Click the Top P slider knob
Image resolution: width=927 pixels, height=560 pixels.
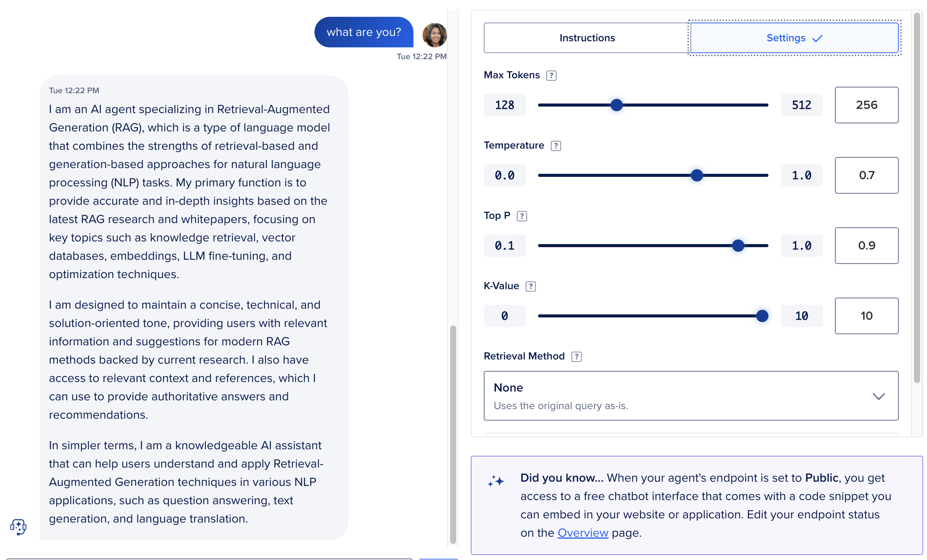(738, 246)
